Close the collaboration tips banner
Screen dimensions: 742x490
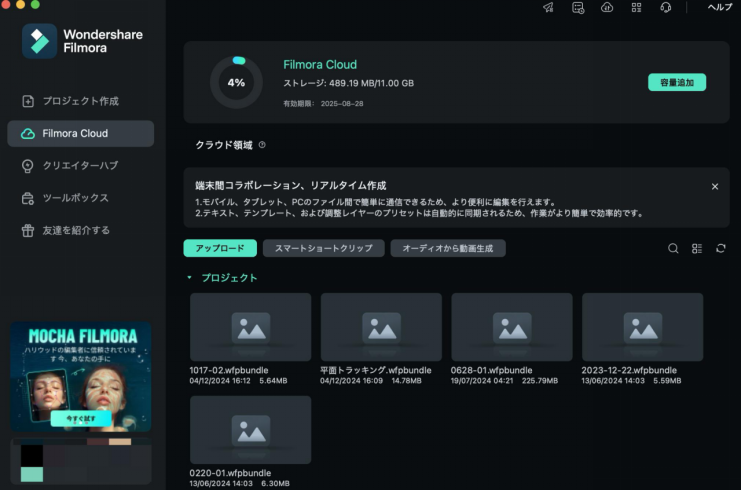(x=715, y=187)
